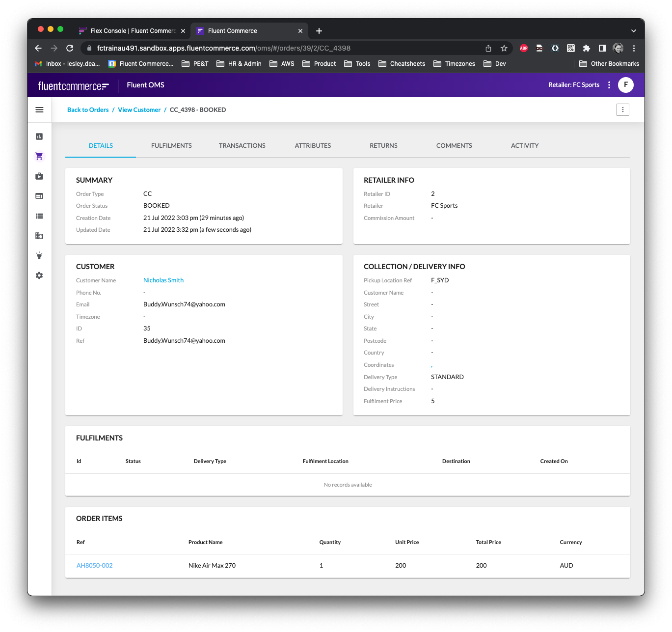Switch to the TRANSACTIONS tab
This screenshot has height=632, width=672.
click(x=242, y=146)
